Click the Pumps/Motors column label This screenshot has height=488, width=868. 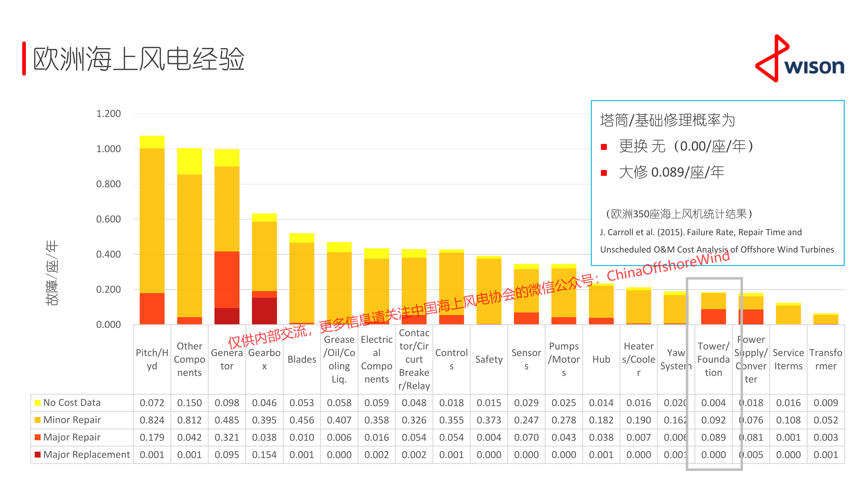pyautogui.click(x=563, y=359)
